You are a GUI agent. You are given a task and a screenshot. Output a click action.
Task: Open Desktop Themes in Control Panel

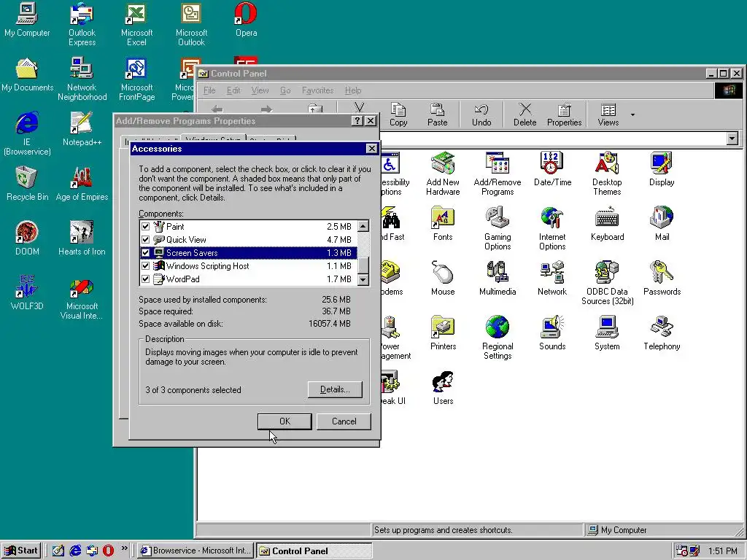[607, 174]
